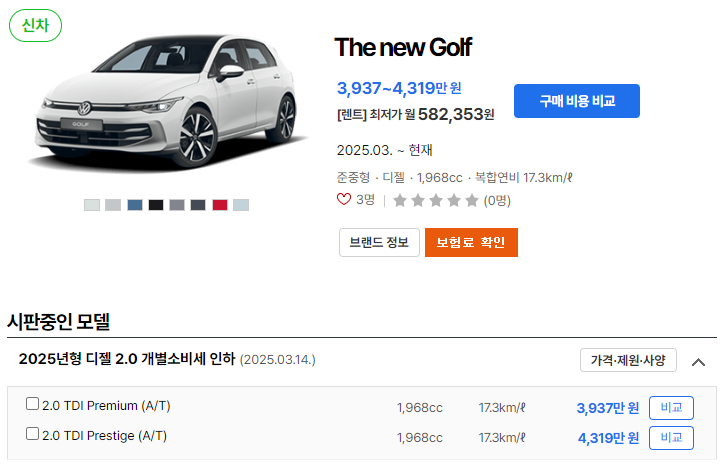Collapse the 2025년형 디젤 2.0 section chevron
723x469 pixels.
pos(698,362)
